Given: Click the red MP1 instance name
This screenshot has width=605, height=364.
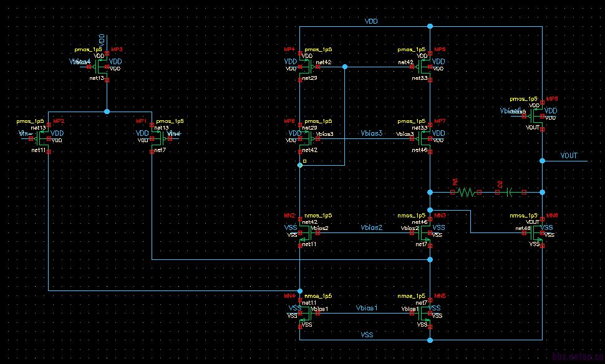Looking at the screenshot, I should tap(141, 121).
